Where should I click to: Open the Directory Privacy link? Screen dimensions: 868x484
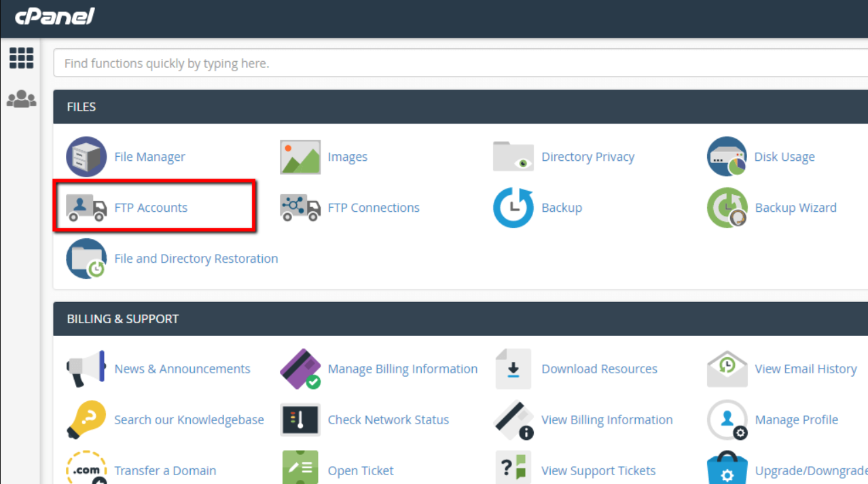[x=588, y=157]
